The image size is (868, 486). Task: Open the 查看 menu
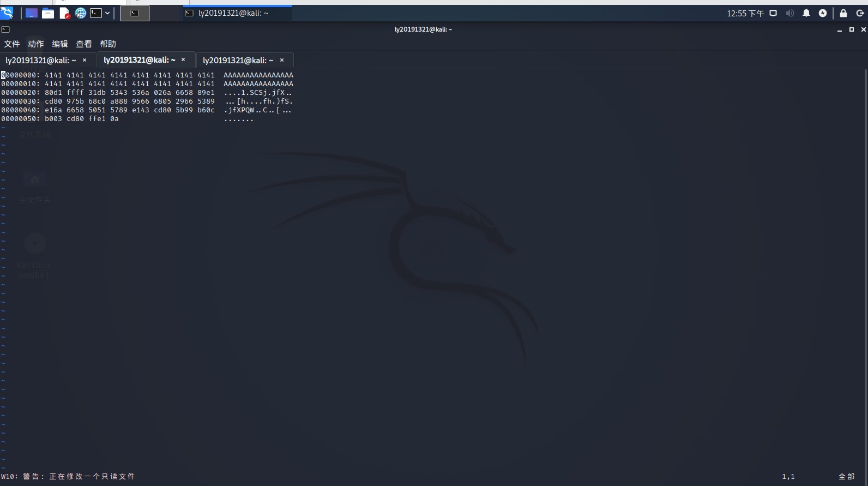[84, 44]
